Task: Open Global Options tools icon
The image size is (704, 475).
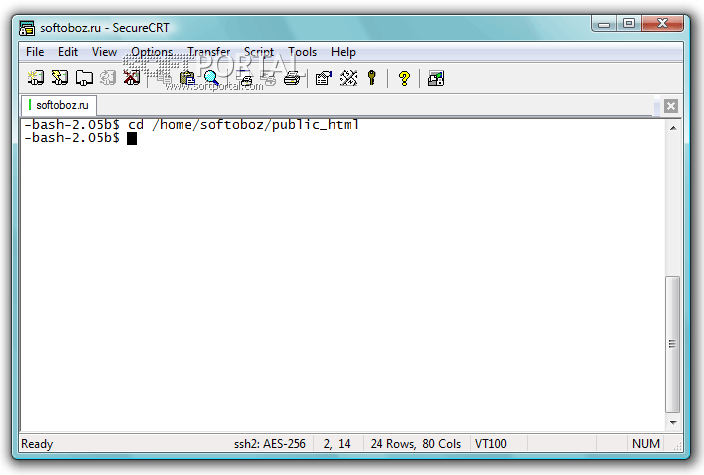Action: (x=348, y=78)
